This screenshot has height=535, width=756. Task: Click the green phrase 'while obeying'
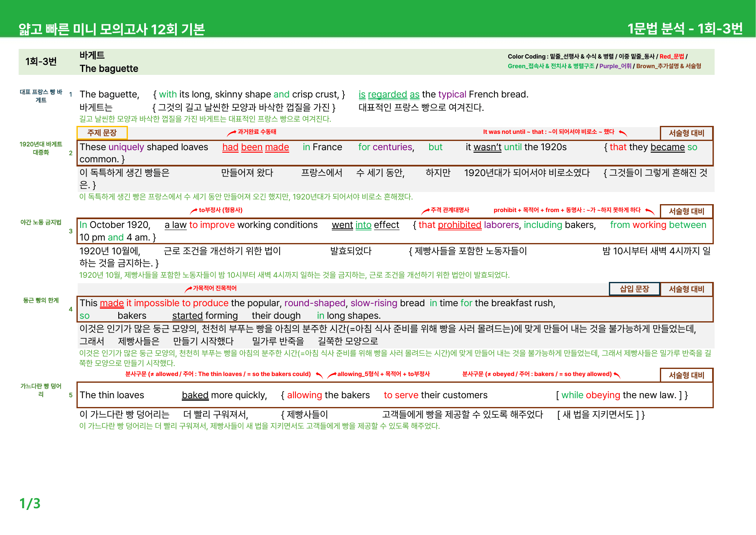(x=591, y=395)
